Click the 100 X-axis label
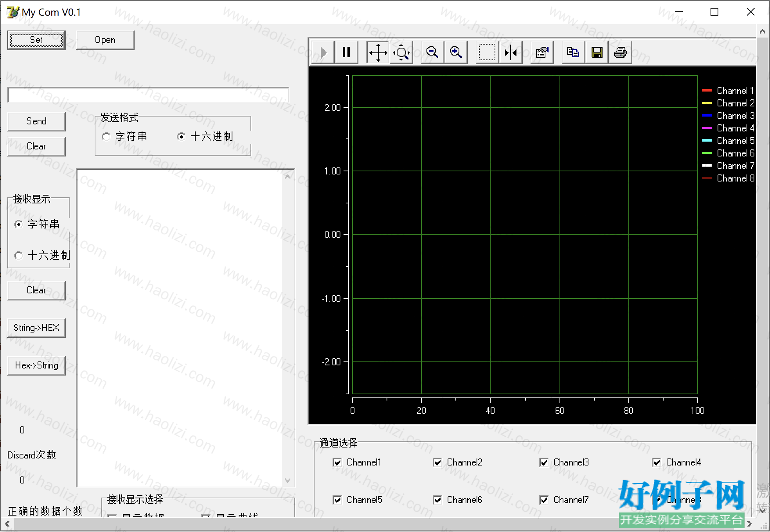Viewport: 770px width, 532px height. 697,410
